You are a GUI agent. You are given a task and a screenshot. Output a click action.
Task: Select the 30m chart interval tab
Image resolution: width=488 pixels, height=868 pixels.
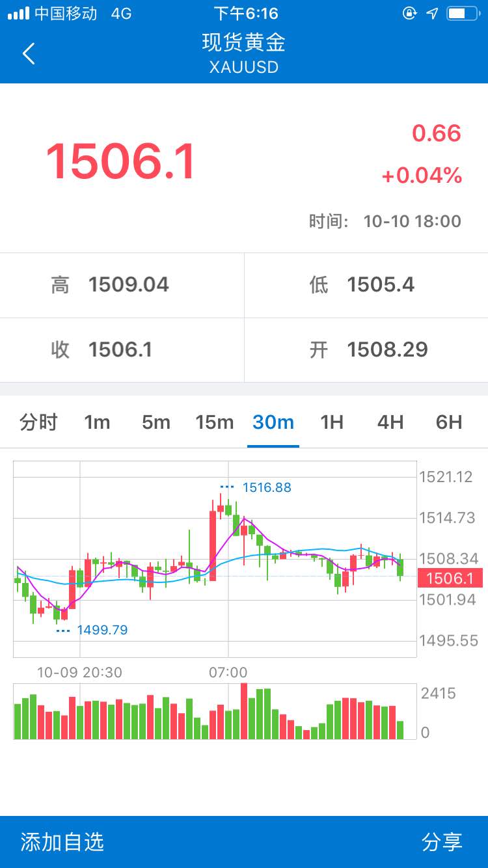(273, 422)
